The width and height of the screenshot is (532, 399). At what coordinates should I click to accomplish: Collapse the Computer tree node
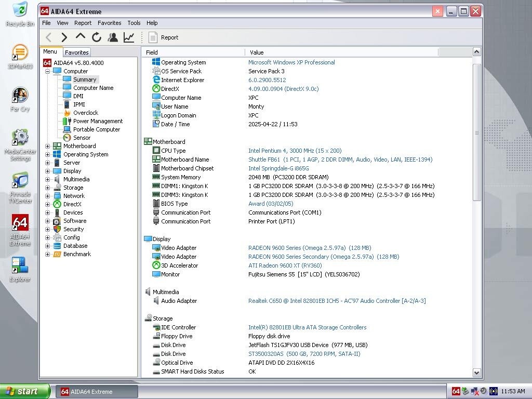47,71
